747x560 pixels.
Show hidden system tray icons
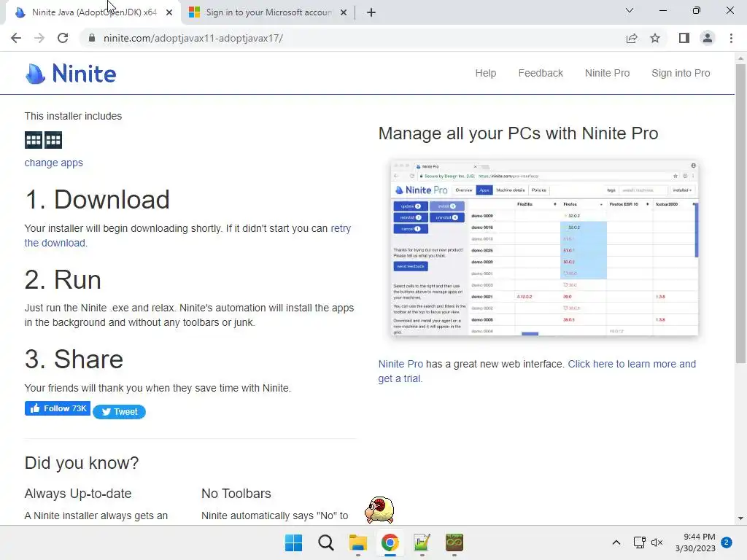click(x=616, y=542)
